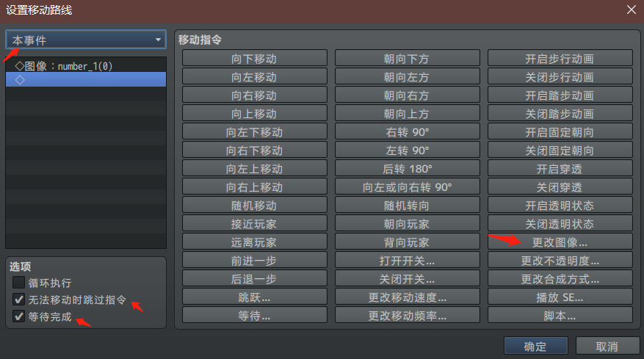Add the 右转 90° command
This screenshot has height=359, width=644.
408,132
